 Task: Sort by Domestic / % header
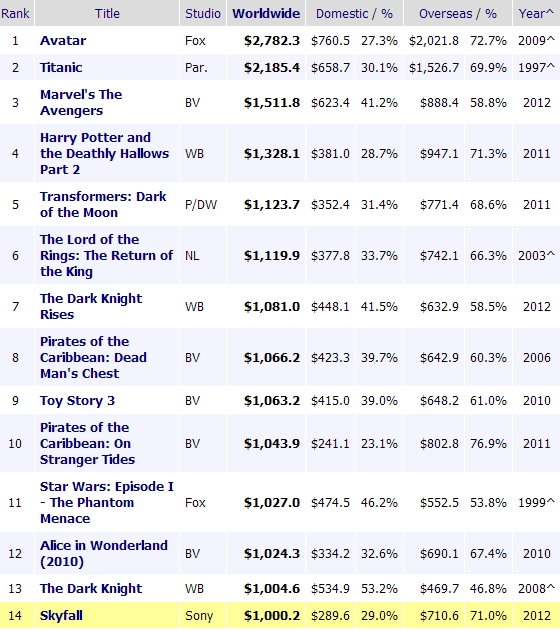pyautogui.click(x=354, y=13)
